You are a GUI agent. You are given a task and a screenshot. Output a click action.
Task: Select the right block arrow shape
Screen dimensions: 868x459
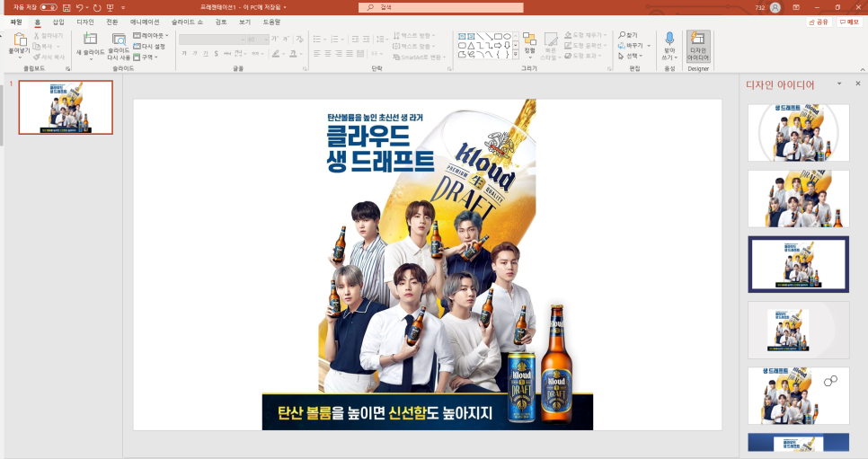coord(498,46)
